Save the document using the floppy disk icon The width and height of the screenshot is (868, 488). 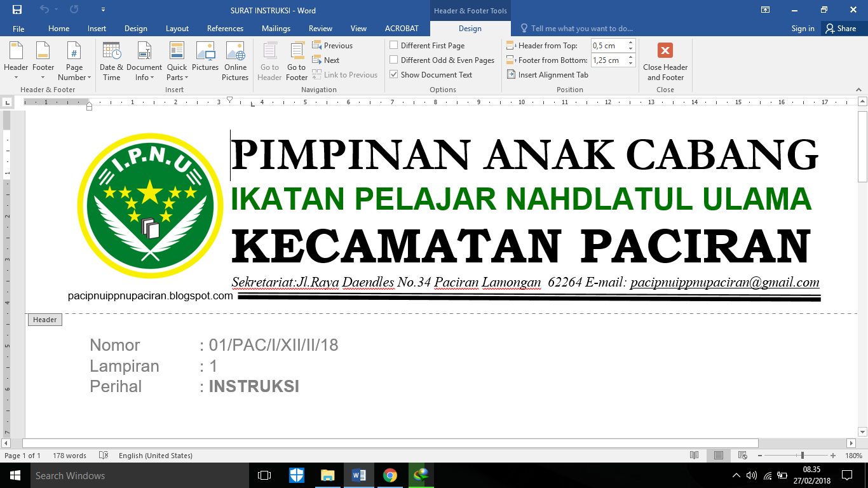[x=17, y=10]
